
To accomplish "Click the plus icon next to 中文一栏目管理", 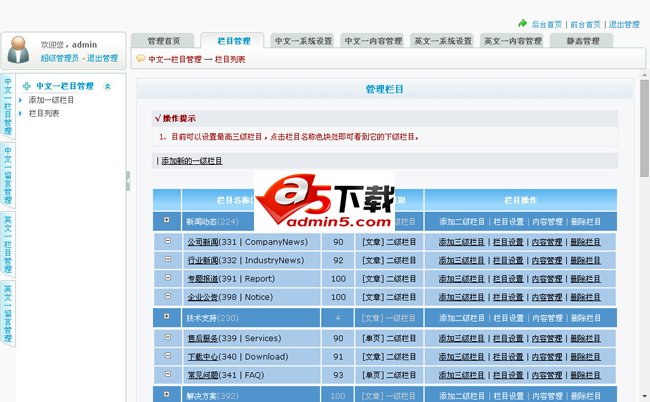I will pyautogui.click(x=27, y=86).
